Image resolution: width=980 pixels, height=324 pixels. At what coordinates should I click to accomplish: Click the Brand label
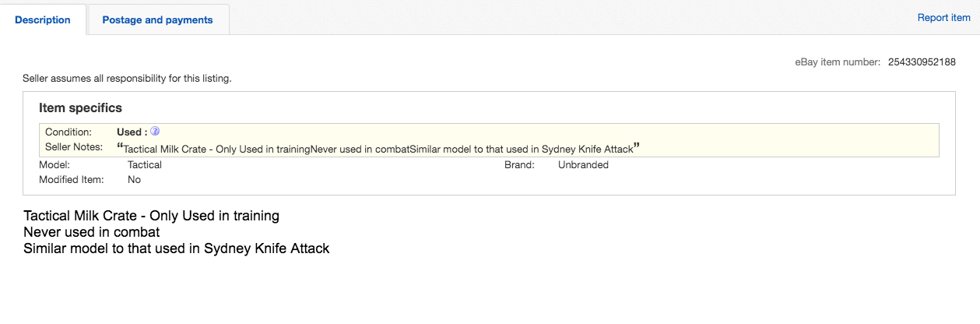(519, 165)
